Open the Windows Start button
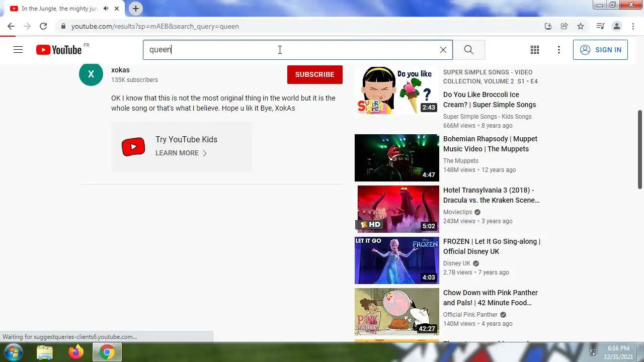This screenshot has height=362, width=644. point(13,352)
